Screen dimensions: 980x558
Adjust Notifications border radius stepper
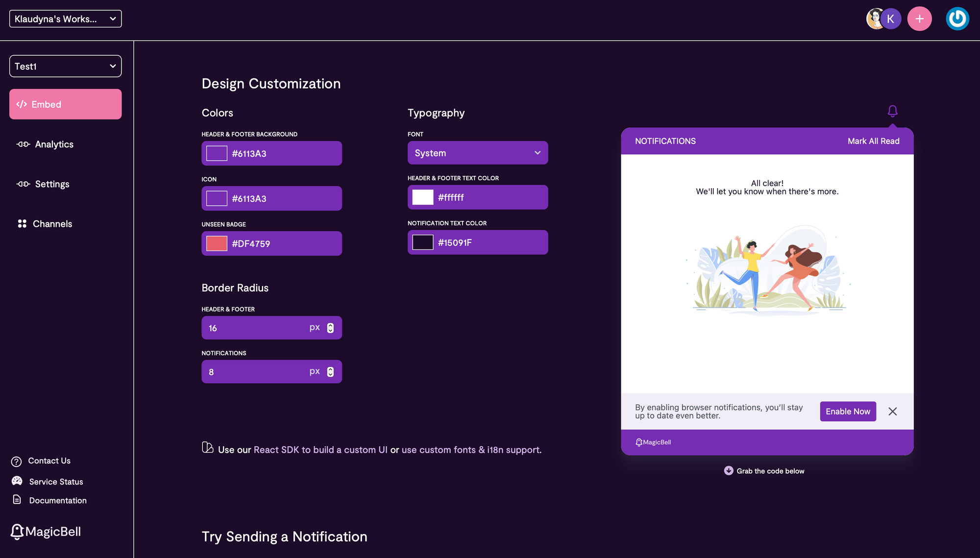tap(330, 372)
